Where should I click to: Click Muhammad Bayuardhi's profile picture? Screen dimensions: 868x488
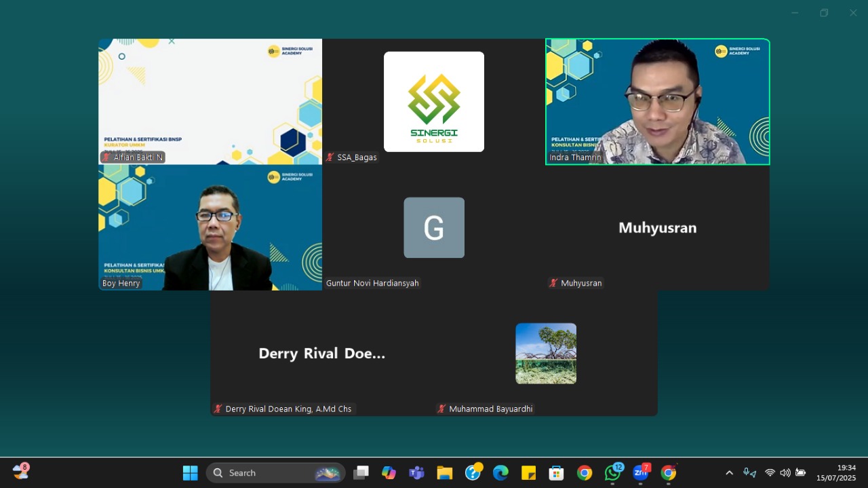(x=546, y=354)
